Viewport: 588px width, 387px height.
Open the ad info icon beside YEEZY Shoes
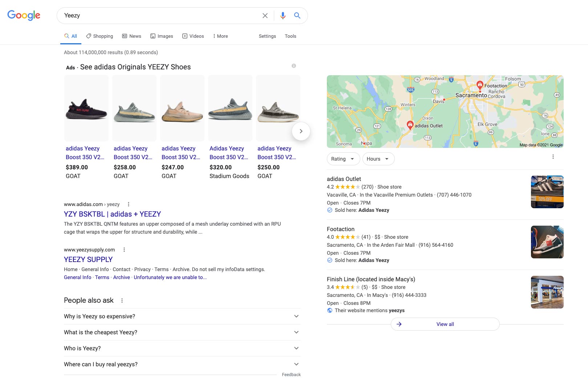[294, 66]
